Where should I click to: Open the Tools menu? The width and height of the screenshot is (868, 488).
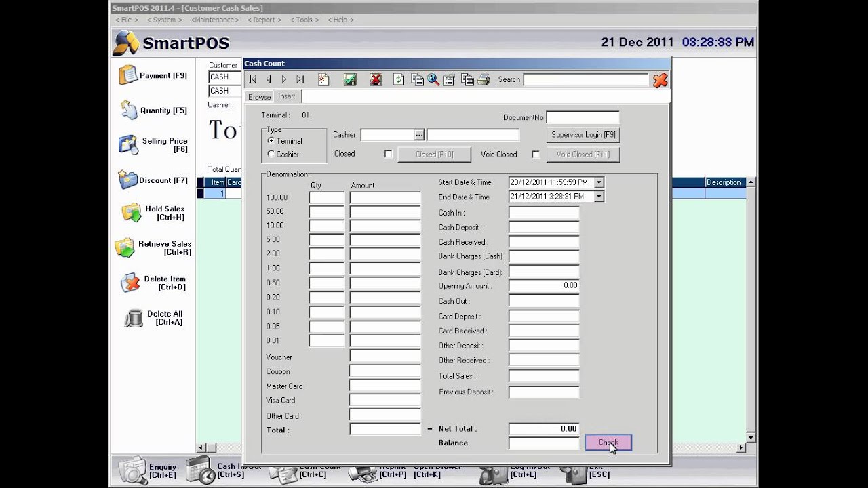pos(304,20)
